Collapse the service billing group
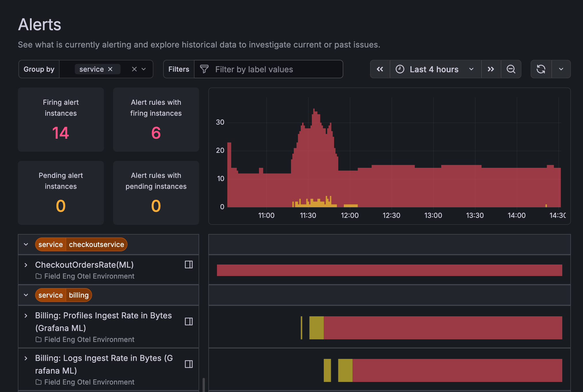The height and width of the screenshot is (392, 583). tap(26, 295)
